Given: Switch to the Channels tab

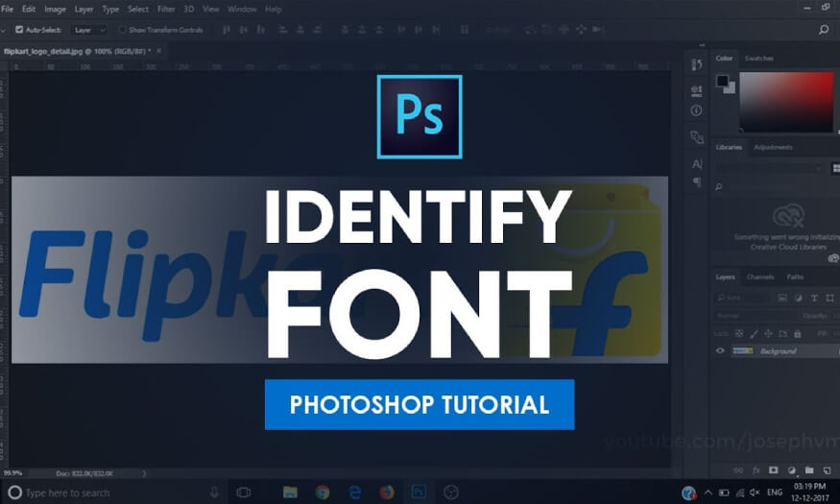Looking at the screenshot, I should [760, 277].
